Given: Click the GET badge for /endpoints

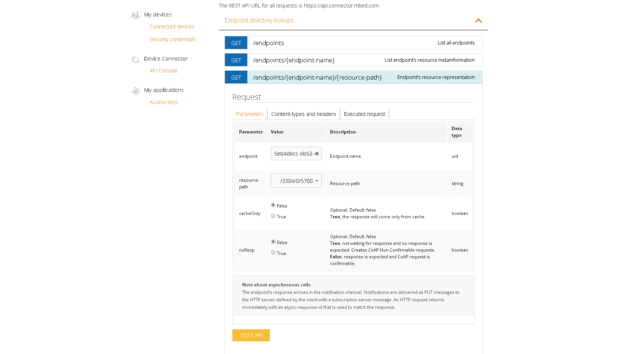Looking at the screenshot, I should 236,43.
